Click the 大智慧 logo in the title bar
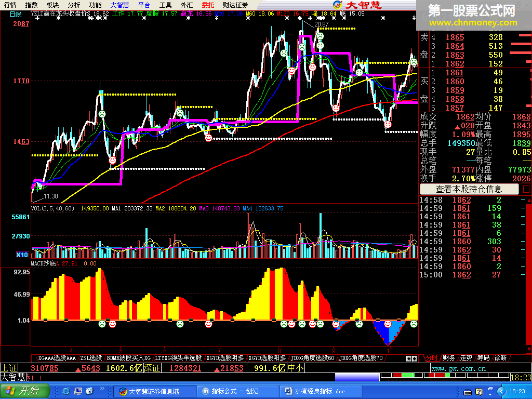The image size is (532, 399). (x=357, y=5)
